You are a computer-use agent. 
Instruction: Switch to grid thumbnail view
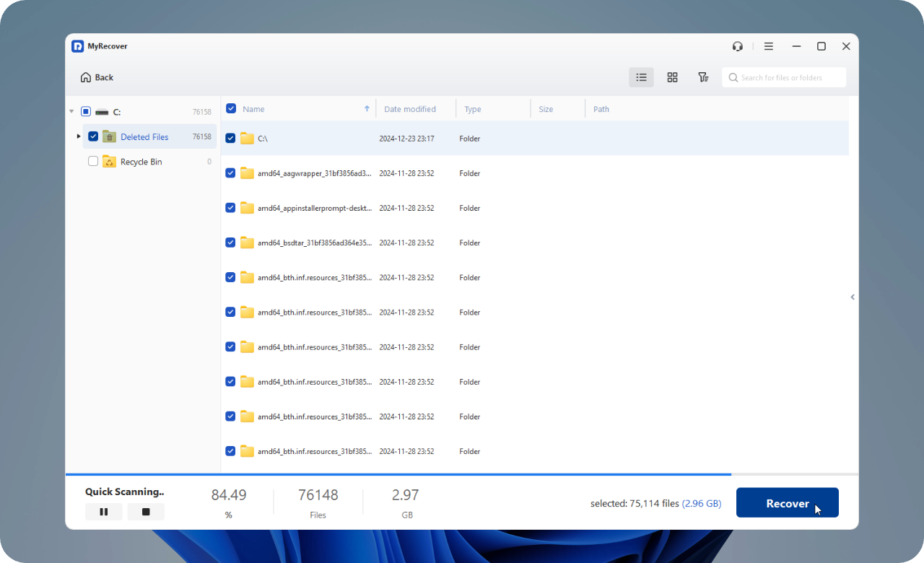(672, 77)
